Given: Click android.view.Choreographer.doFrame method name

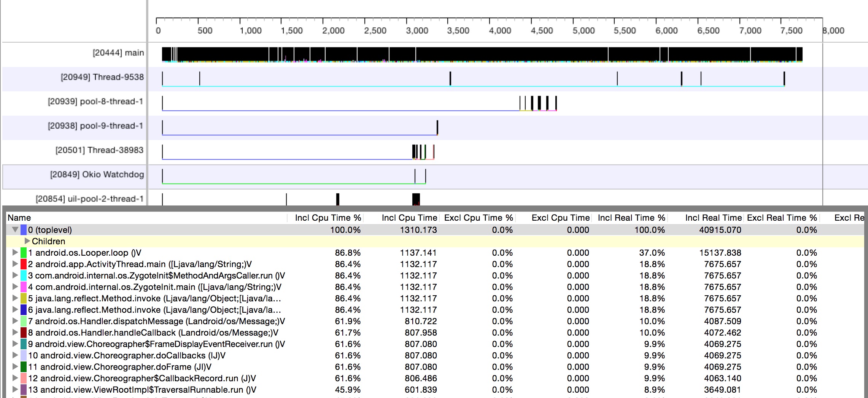Looking at the screenshot, I should [126, 367].
